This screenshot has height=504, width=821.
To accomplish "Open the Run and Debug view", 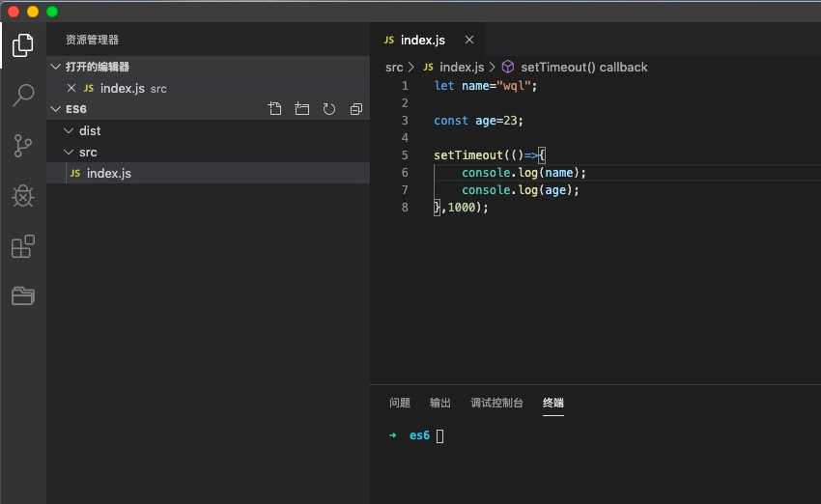I will tap(23, 196).
